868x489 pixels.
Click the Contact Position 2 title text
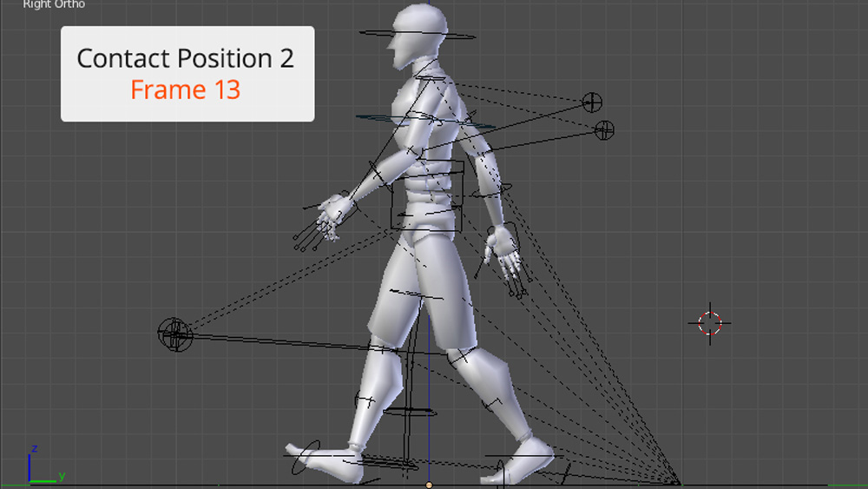point(186,58)
